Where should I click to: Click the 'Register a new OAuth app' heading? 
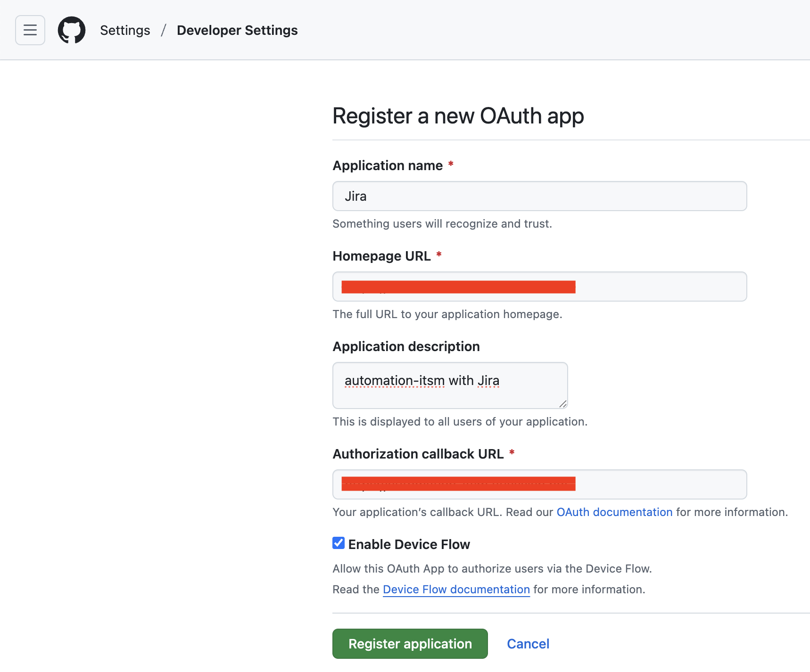tap(458, 116)
